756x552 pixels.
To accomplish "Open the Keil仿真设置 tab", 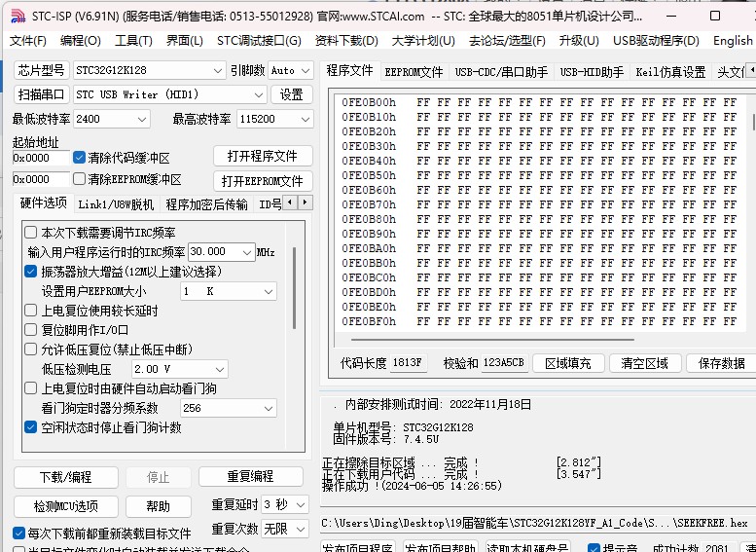I will (x=670, y=72).
